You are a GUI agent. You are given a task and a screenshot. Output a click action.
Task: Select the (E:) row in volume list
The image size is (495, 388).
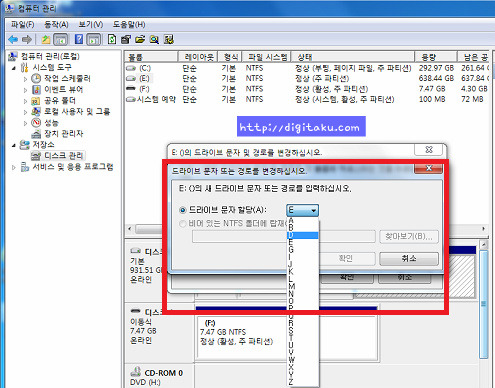tap(307, 79)
